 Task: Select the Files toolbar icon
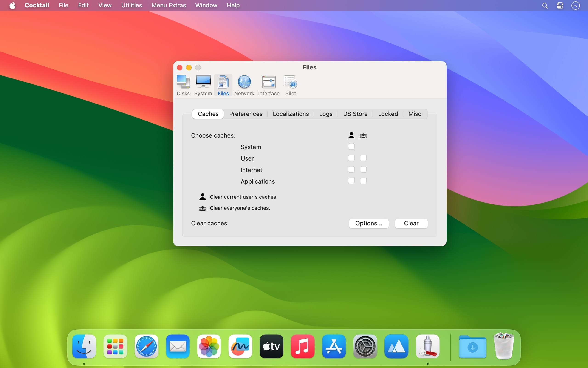pos(223,85)
